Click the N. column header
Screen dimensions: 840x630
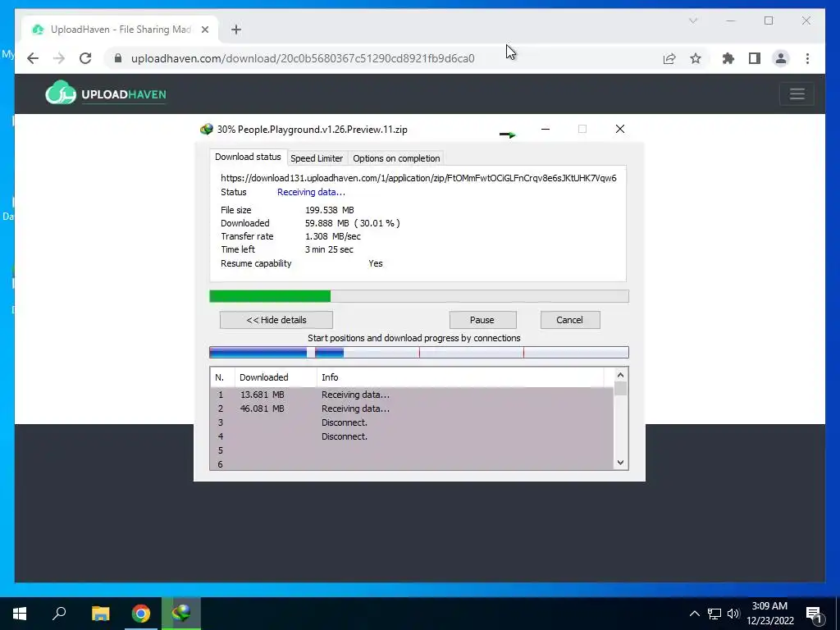[222, 377]
